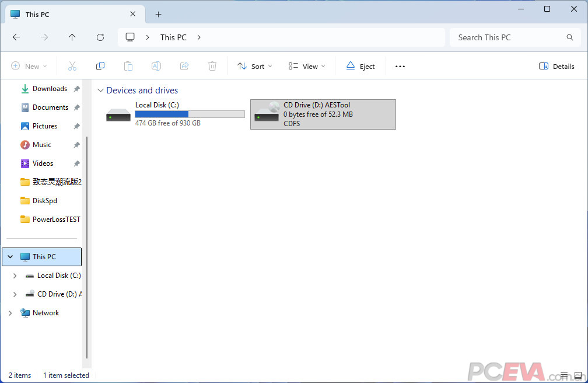Click the Copy icon in toolbar

pos(100,67)
